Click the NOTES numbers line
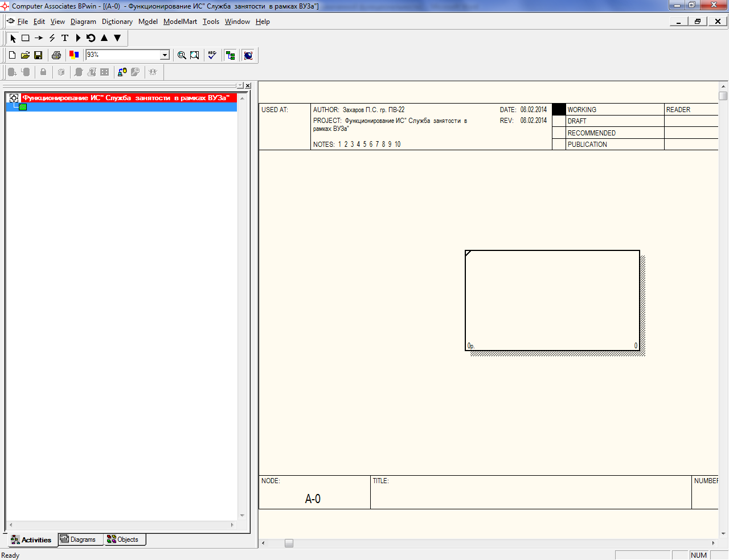729x560 pixels. click(357, 145)
